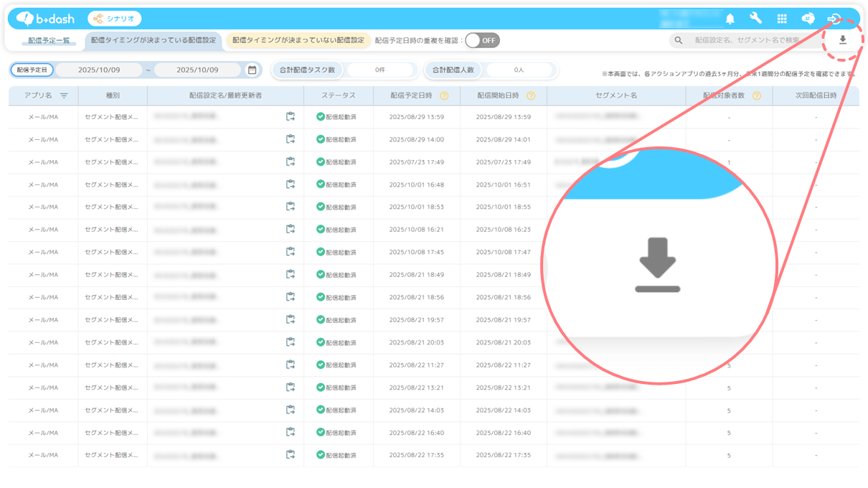Click the logout arrow icon
This screenshot has height=488, width=868.
point(834,19)
